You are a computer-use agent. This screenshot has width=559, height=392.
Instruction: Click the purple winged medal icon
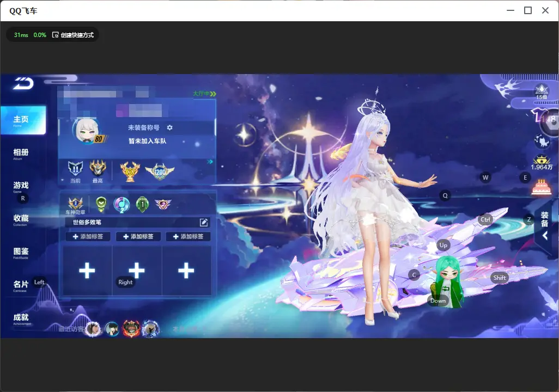[x=163, y=204]
